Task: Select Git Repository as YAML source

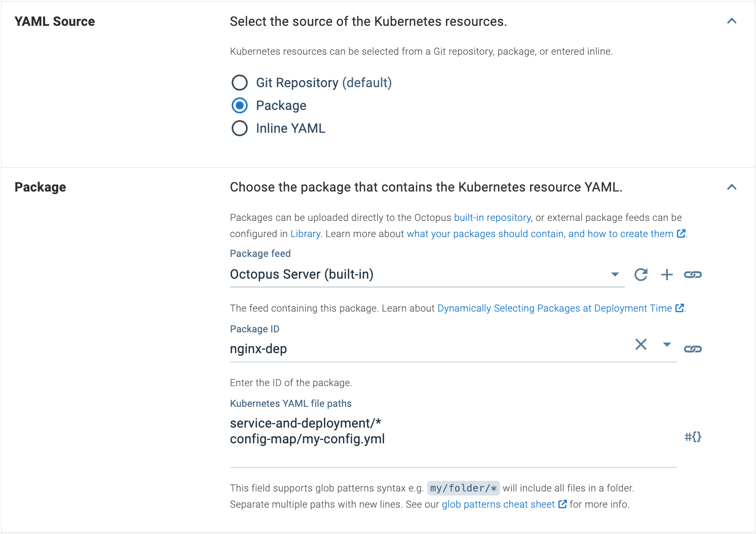Action: 239,82
